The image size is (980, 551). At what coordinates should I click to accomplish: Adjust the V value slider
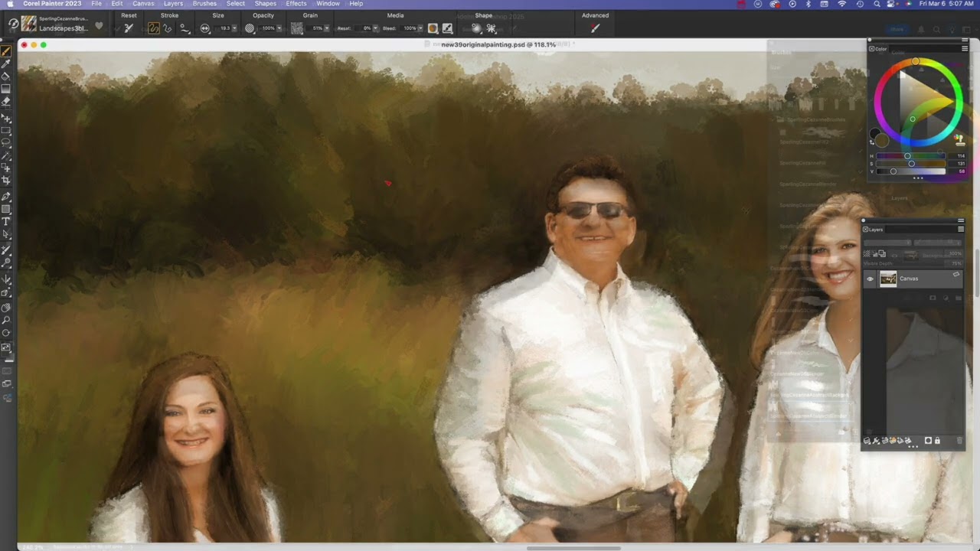911,171
